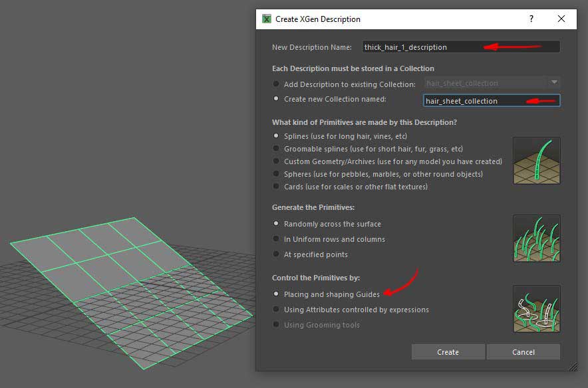
Task: Click the spline primitive preview thumbnail
Action: point(537,161)
